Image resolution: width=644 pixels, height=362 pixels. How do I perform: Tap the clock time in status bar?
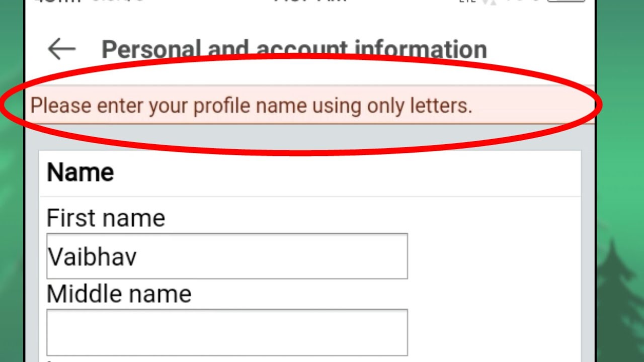[x=310, y=2]
